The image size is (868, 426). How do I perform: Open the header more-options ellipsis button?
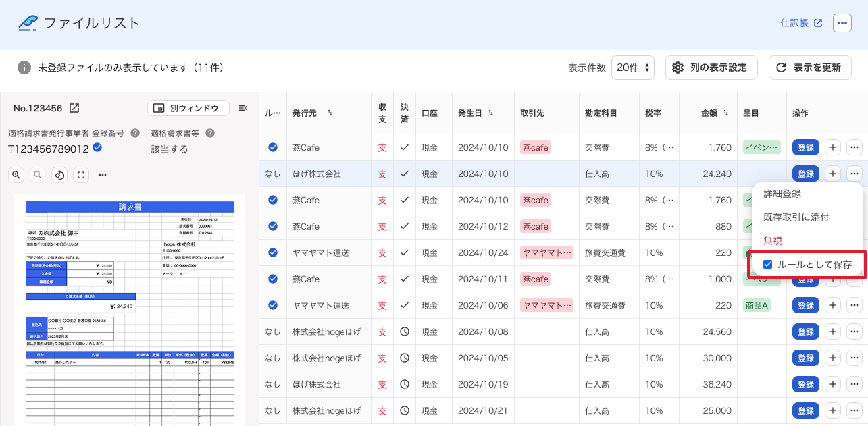[x=842, y=23]
